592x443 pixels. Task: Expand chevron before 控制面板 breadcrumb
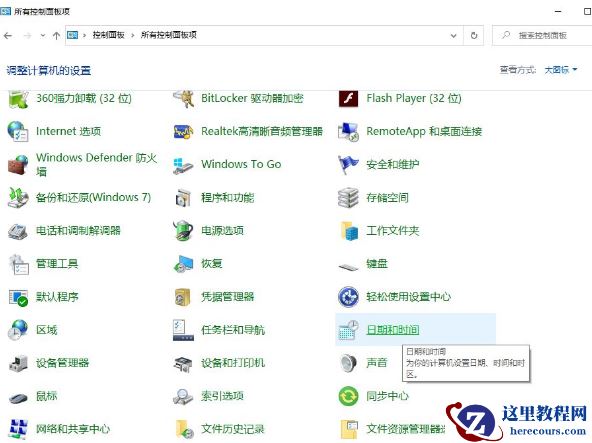coord(84,36)
